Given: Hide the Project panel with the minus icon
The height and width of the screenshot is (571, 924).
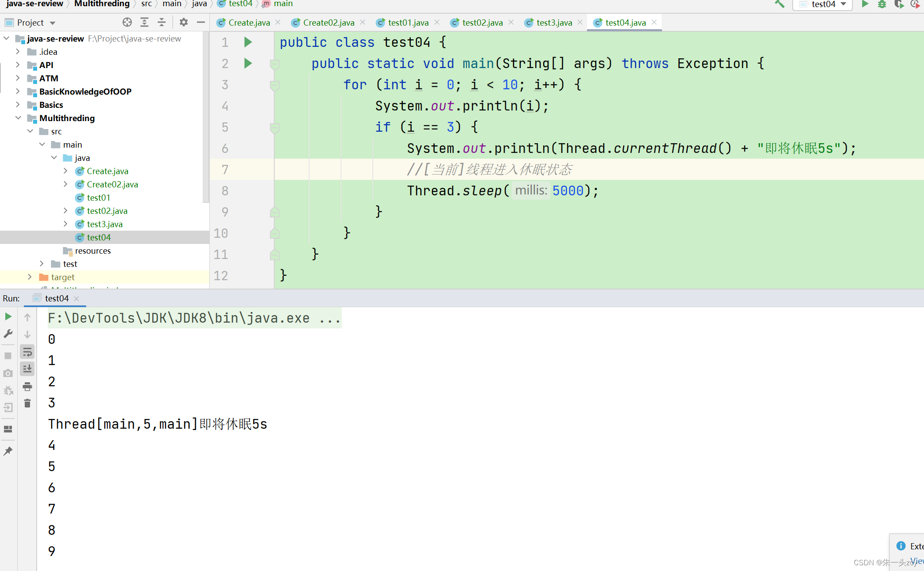Looking at the screenshot, I should point(201,22).
